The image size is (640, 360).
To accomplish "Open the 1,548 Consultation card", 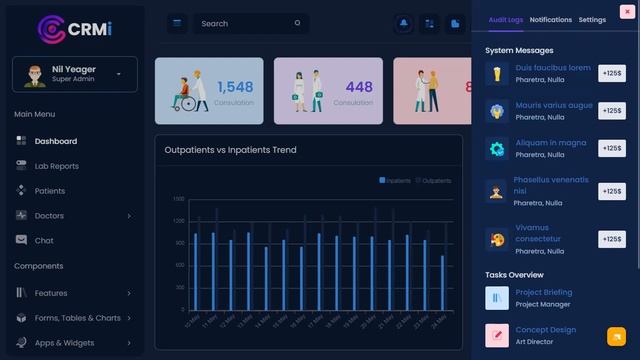I will tap(209, 91).
